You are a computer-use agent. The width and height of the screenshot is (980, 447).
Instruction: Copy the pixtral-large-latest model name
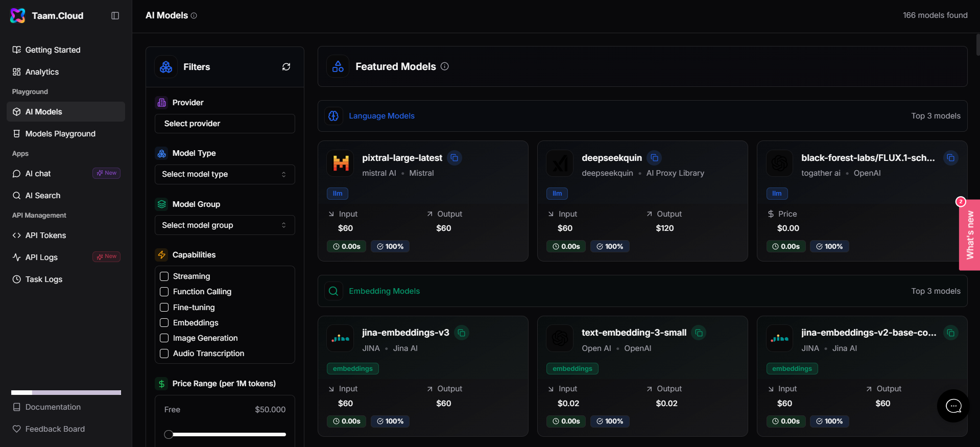coord(455,158)
